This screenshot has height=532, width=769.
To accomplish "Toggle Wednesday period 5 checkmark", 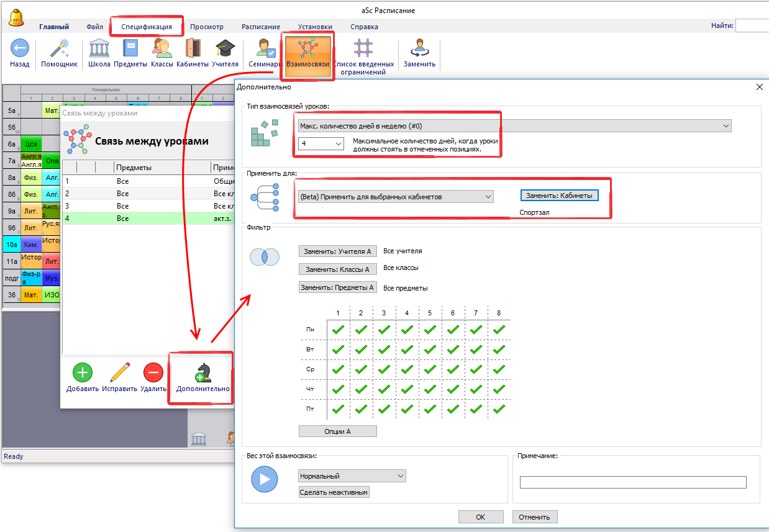I will tap(430, 369).
